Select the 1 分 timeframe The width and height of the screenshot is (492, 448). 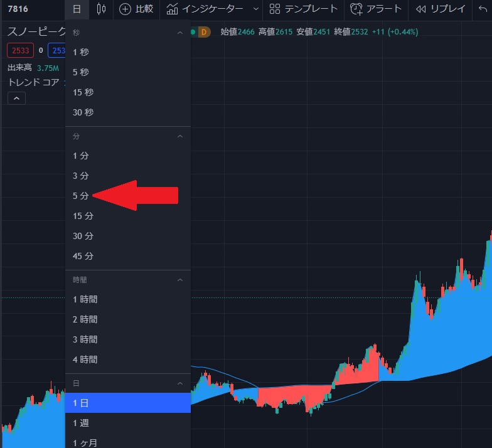tap(128, 156)
